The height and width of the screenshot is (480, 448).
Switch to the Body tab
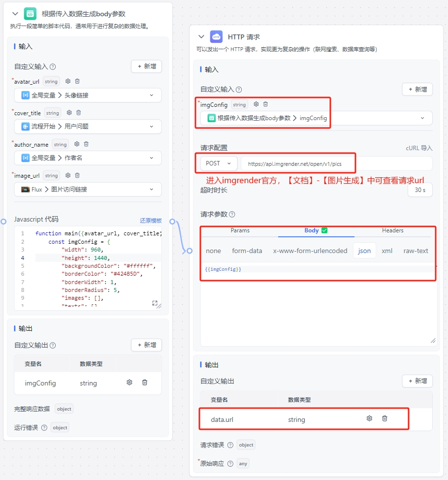(x=316, y=230)
